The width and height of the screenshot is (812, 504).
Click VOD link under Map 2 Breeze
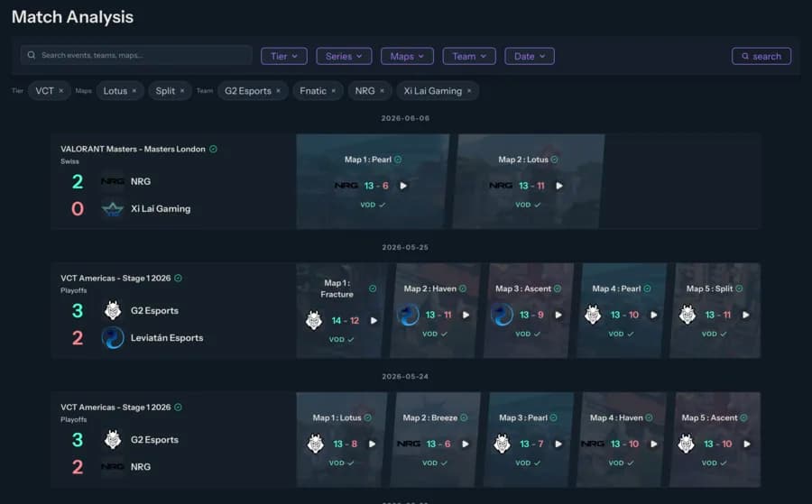(435, 463)
